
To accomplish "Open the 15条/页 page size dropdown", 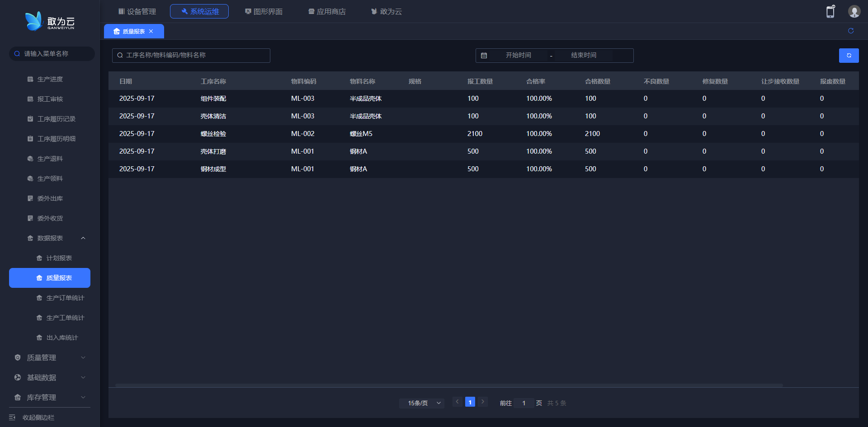I will tap(421, 403).
